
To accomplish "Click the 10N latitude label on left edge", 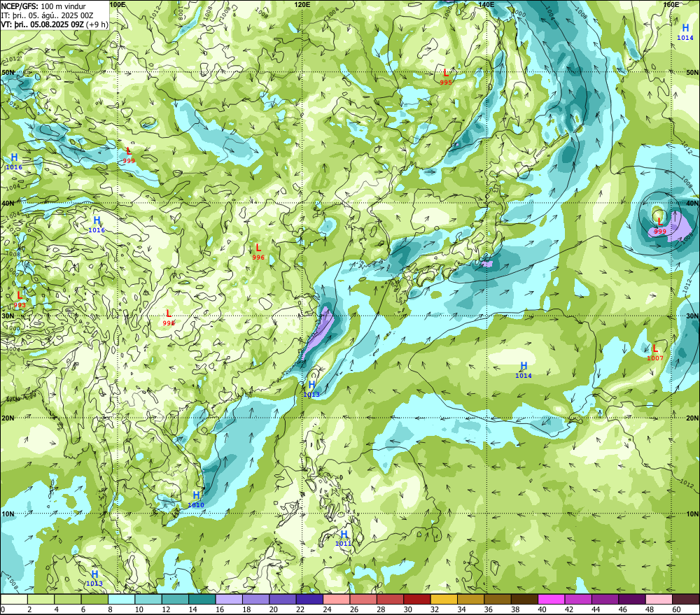I will coord(8,514).
